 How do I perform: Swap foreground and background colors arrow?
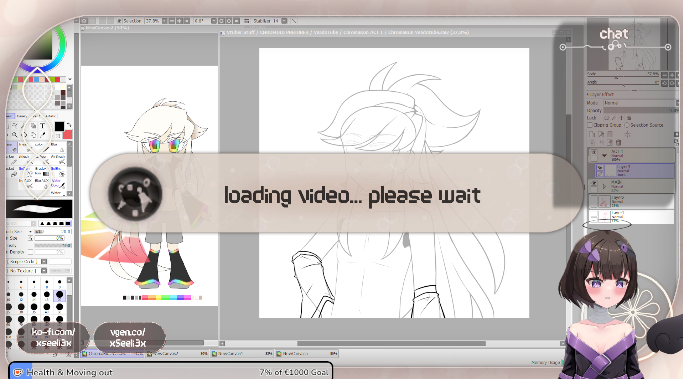[69, 125]
